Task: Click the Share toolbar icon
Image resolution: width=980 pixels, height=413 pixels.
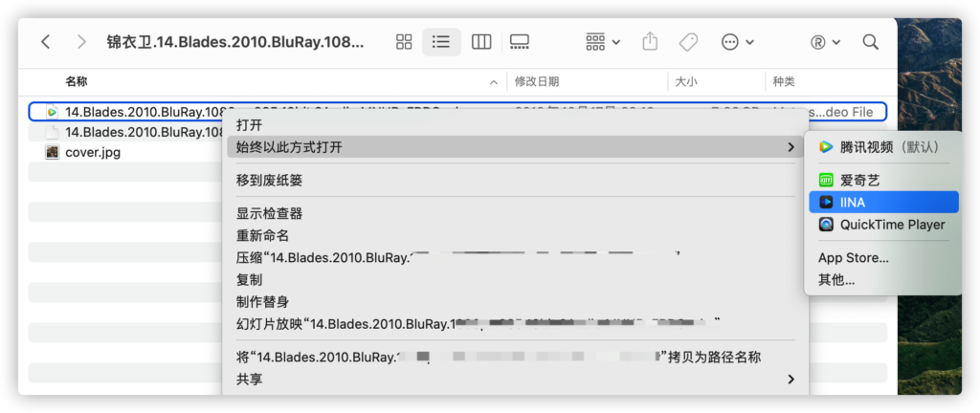Action: [651, 42]
